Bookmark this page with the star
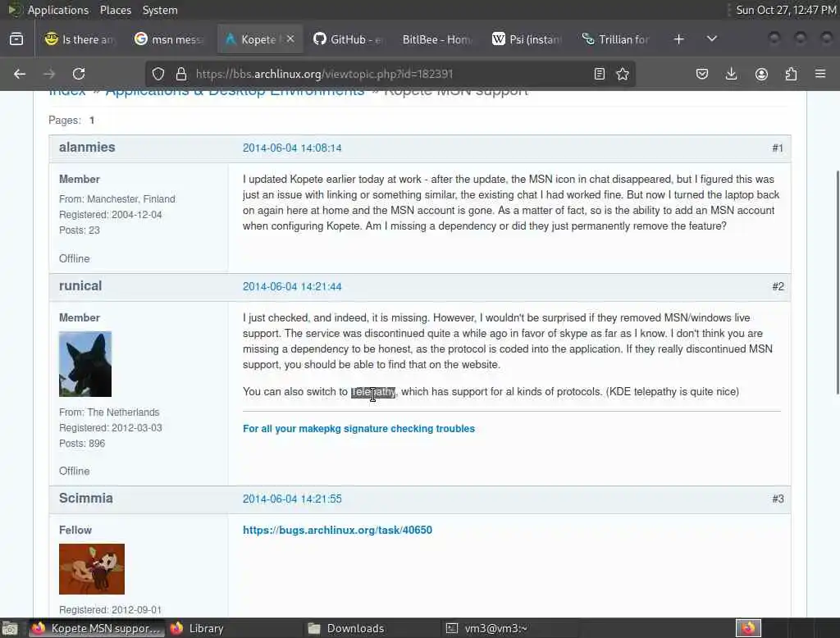 [623, 74]
